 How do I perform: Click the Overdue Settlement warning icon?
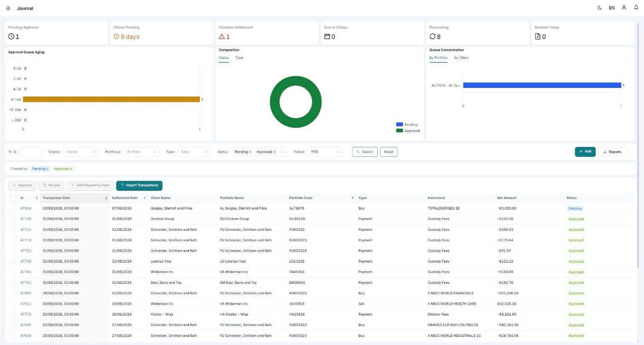(x=222, y=36)
